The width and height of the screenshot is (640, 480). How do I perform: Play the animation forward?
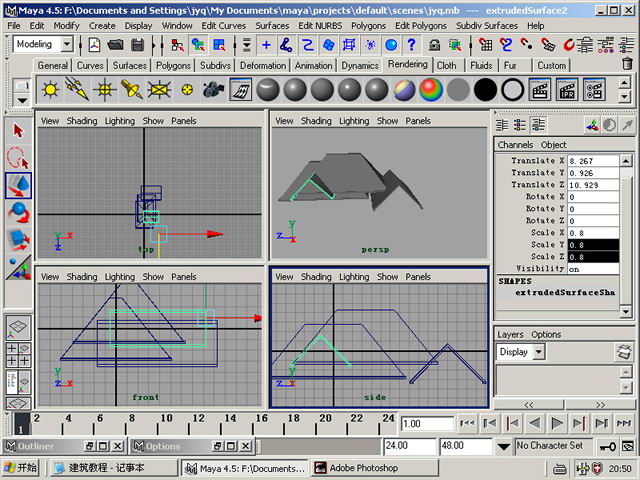point(557,424)
